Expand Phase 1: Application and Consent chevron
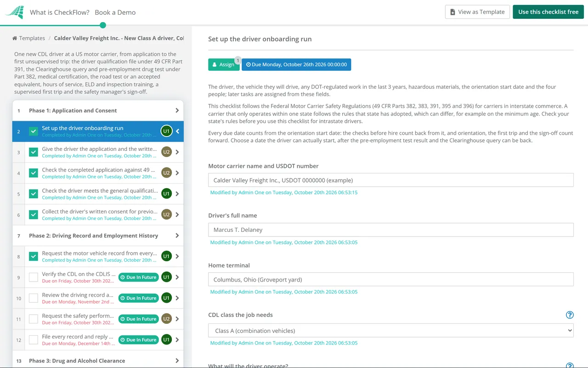 [177, 110]
